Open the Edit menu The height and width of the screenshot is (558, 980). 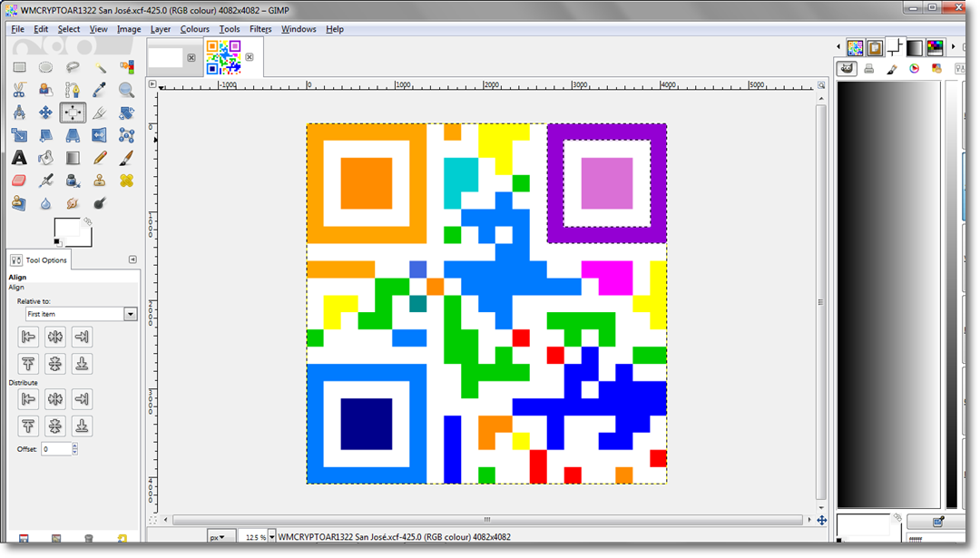[41, 29]
